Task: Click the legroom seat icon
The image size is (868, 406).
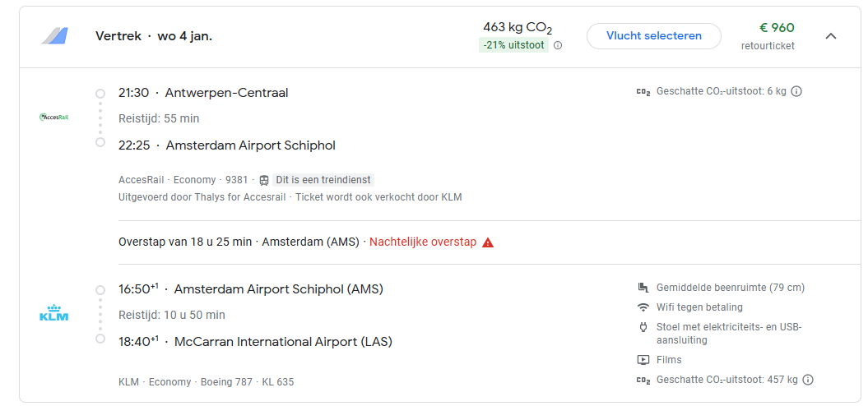Action: (x=643, y=288)
